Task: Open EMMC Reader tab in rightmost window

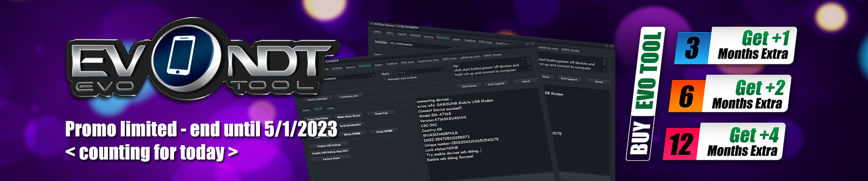Action: (571, 50)
